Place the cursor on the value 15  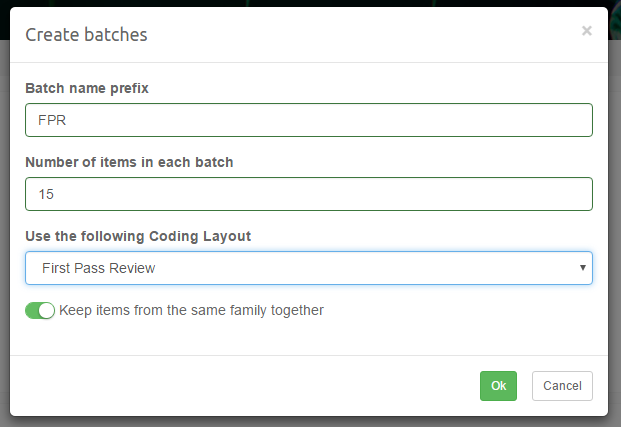point(46,194)
